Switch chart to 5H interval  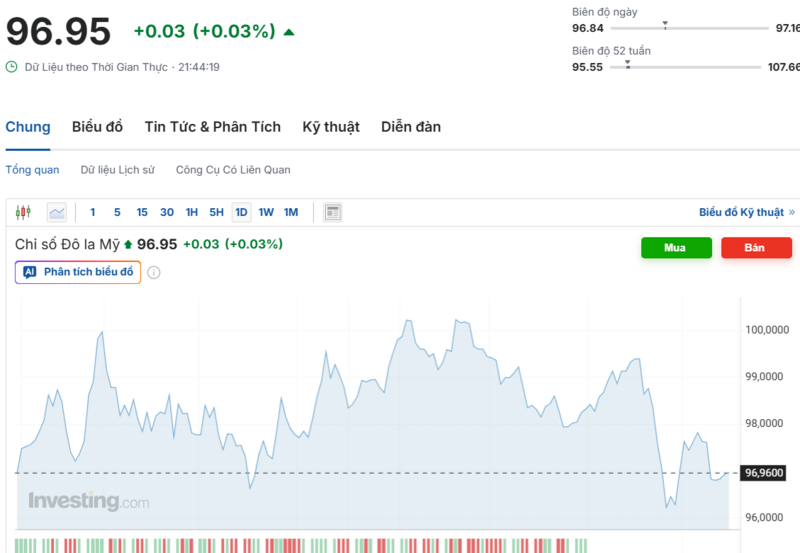pos(216,212)
